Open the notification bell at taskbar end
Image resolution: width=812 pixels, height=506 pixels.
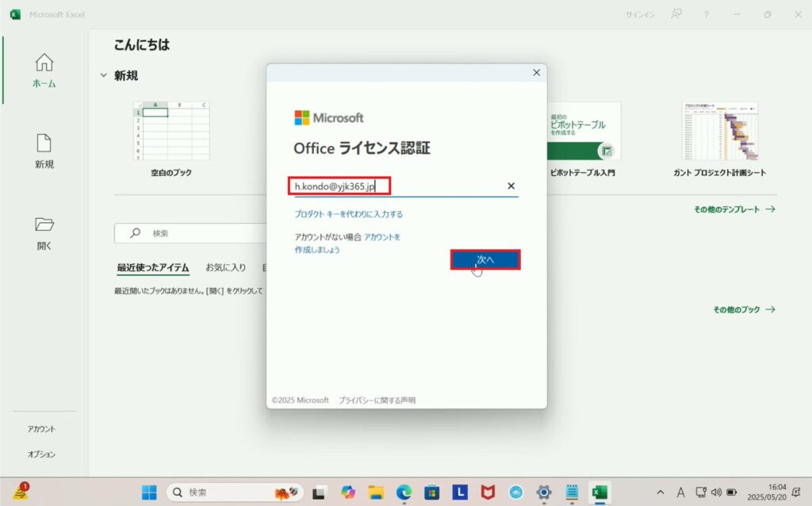pyautogui.click(x=796, y=492)
